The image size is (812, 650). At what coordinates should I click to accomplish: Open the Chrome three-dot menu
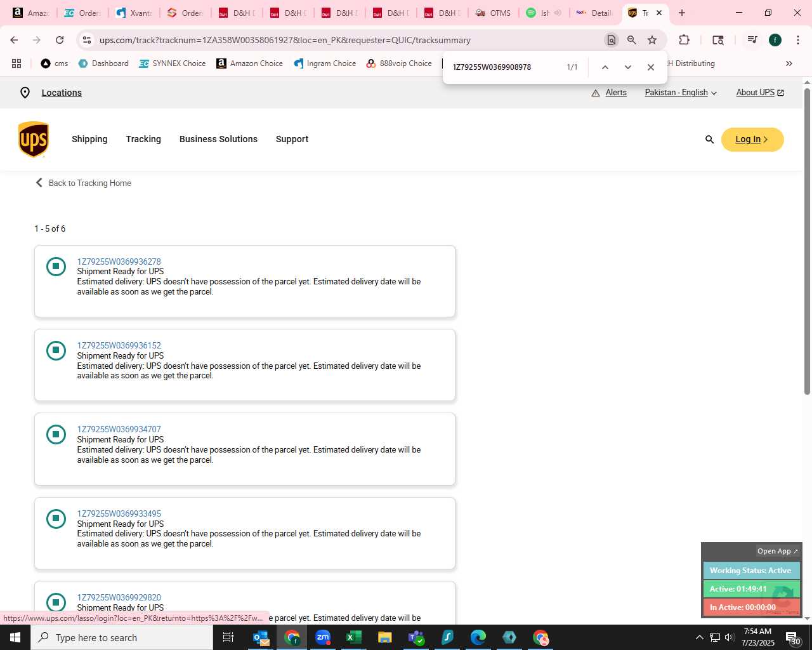pyautogui.click(x=797, y=40)
